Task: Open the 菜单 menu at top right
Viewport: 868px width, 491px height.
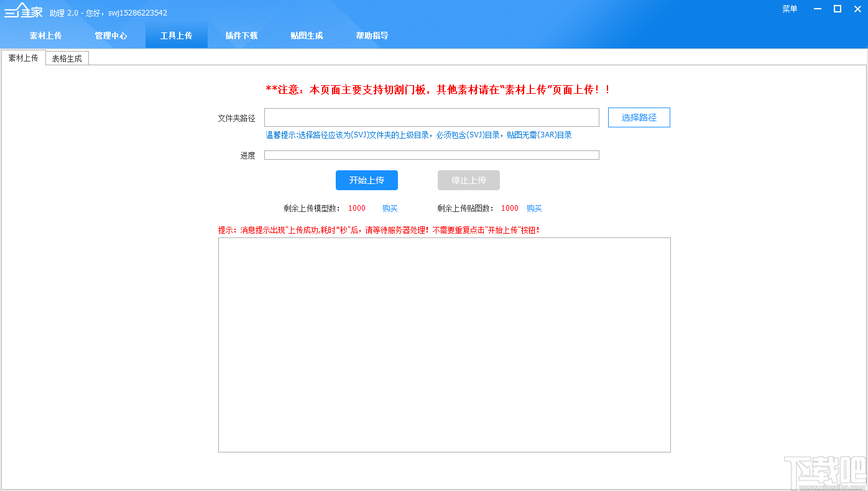Action: pos(789,9)
